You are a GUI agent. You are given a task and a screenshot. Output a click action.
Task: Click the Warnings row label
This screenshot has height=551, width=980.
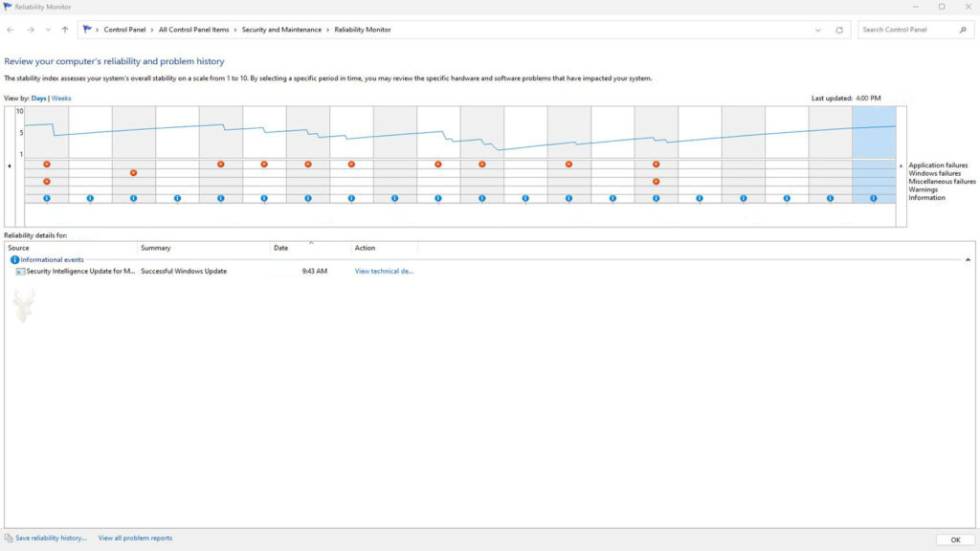point(924,189)
